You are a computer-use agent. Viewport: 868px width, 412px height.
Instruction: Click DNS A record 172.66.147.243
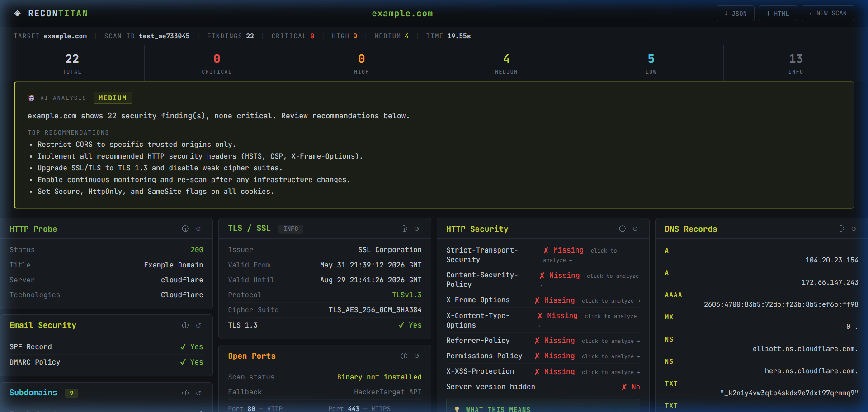pos(830,282)
